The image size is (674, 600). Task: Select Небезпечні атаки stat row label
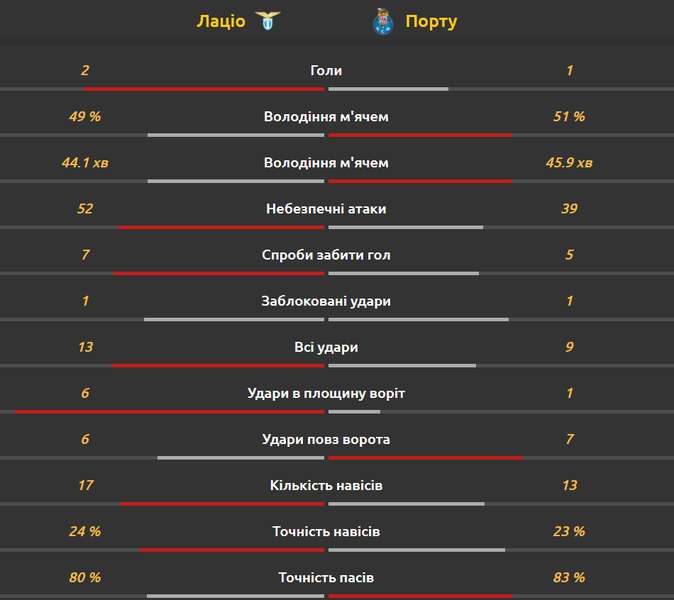[326, 209]
